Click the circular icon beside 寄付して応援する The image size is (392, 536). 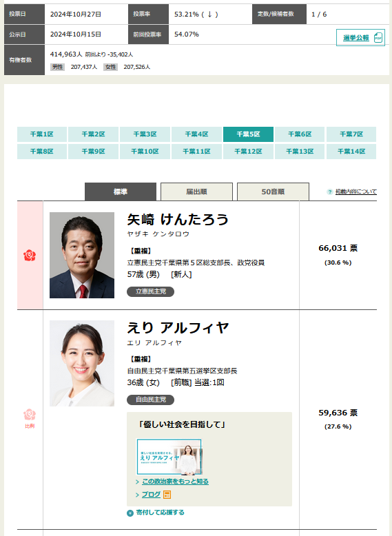click(130, 513)
